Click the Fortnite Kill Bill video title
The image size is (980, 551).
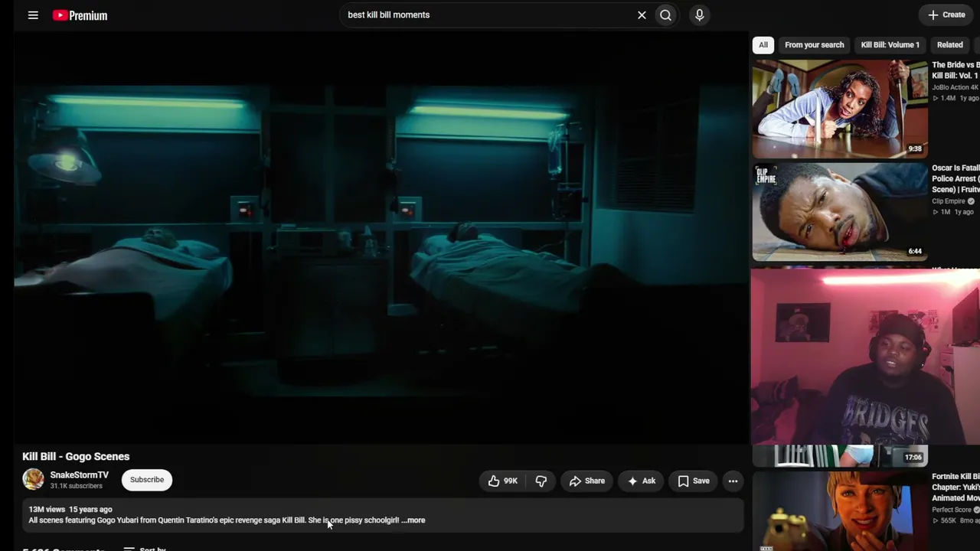click(x=955, y=487)
